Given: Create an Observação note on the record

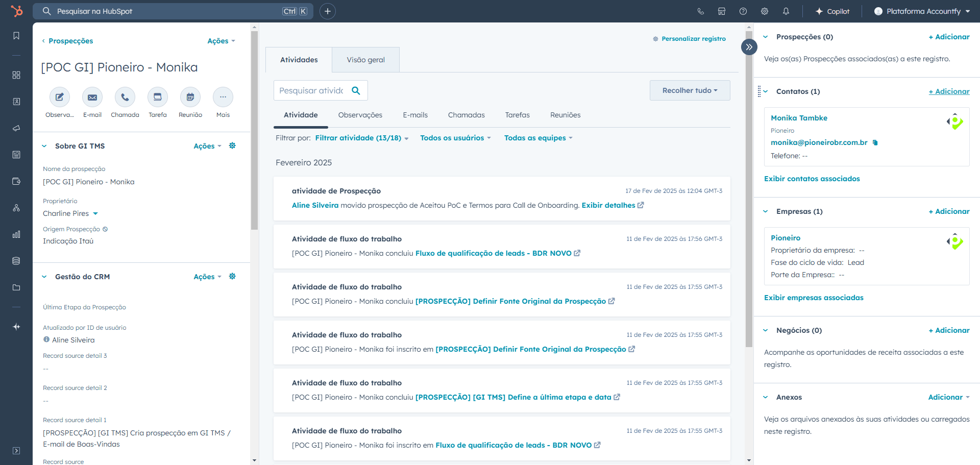Looking at the screenshot, I should (60, 97).
